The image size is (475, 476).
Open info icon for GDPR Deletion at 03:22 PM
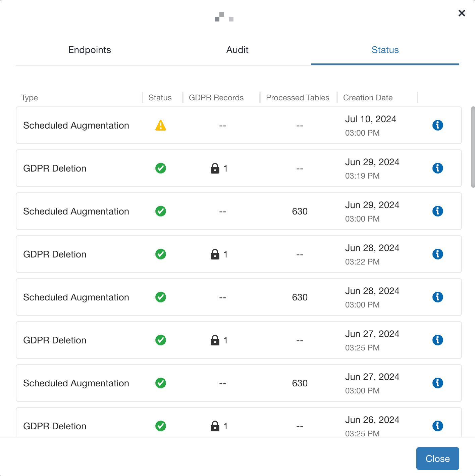437,254
